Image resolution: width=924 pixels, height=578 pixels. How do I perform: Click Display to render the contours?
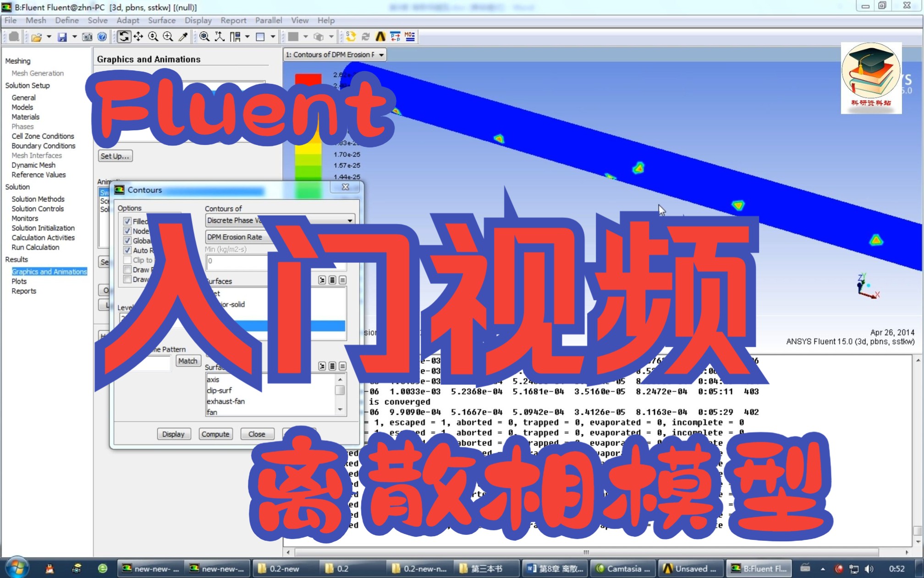click(174, 434)
